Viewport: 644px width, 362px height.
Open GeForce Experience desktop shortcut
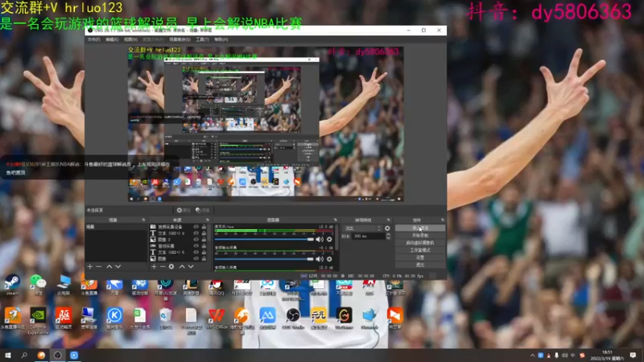click(x=38, y=321)
